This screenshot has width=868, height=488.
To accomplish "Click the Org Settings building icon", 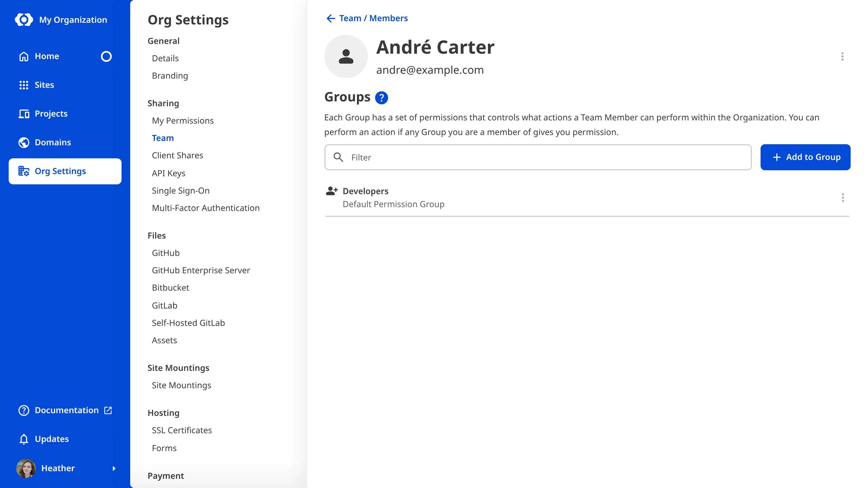I will pyautogui.click(x=24, y=171).
